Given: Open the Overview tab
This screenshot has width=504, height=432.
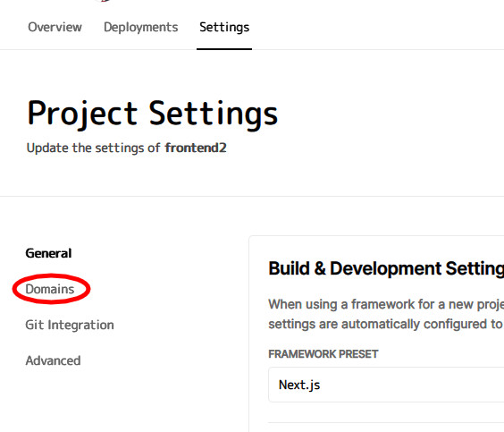Looking at the screenshot, I should pyautogui.click(x=55, y=27).
